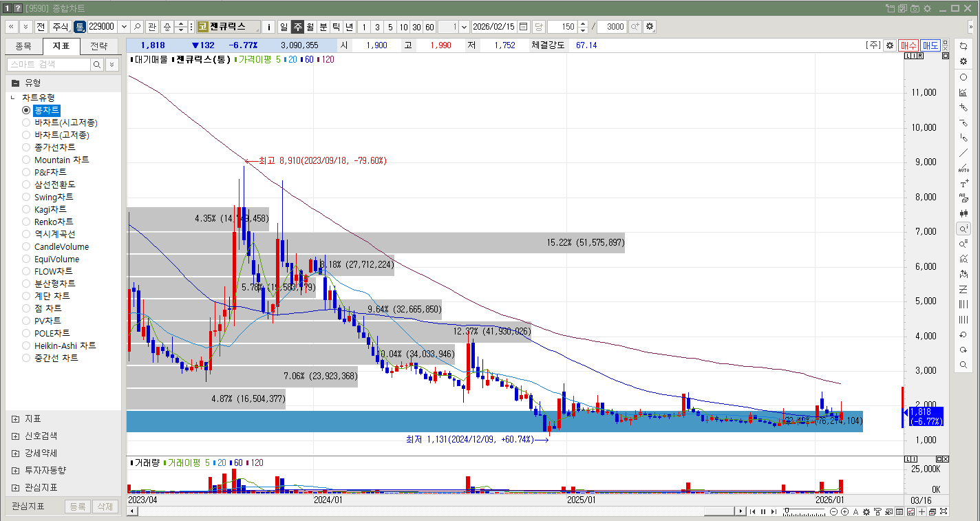
Task: Click the skip-to-start playback button
Action: click(752, 512)
